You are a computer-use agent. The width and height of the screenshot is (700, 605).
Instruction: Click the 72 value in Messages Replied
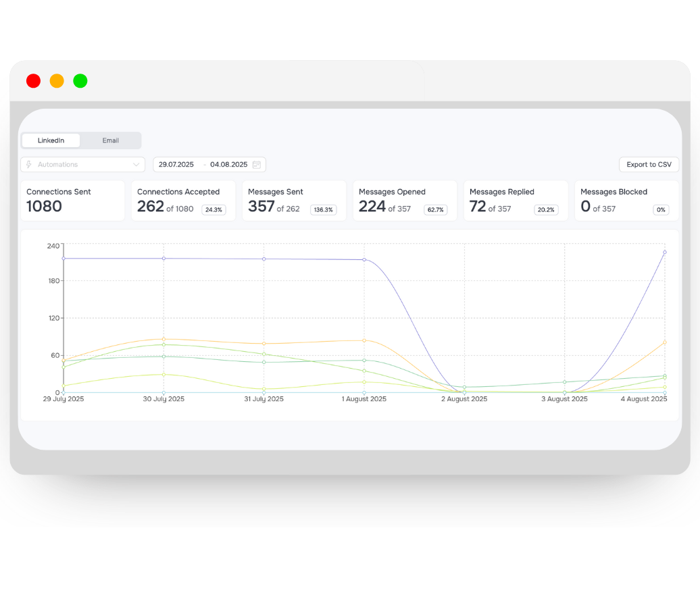pyautogui.click(x=478, y=206)
